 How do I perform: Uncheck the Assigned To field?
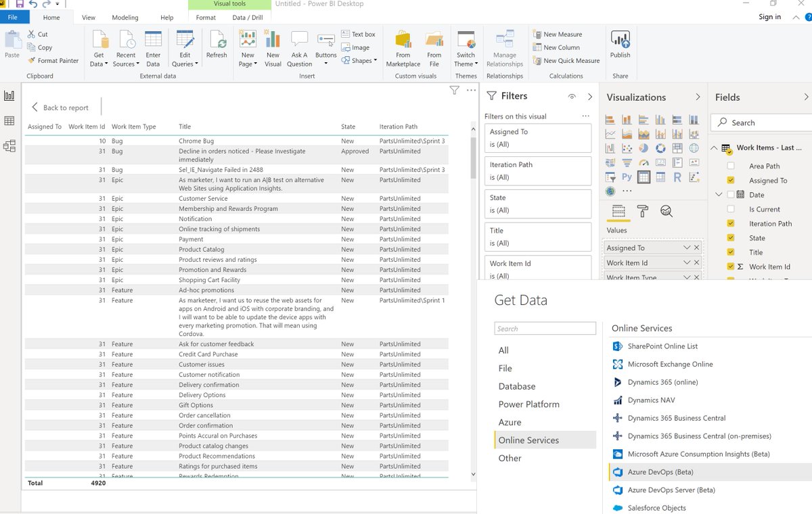coord(731,181)
